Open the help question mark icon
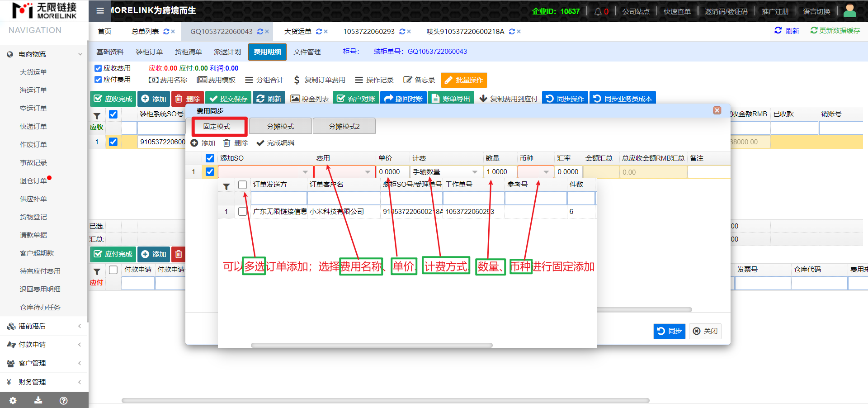Viewport: 868px width, 408px height. tap(64, 400)
